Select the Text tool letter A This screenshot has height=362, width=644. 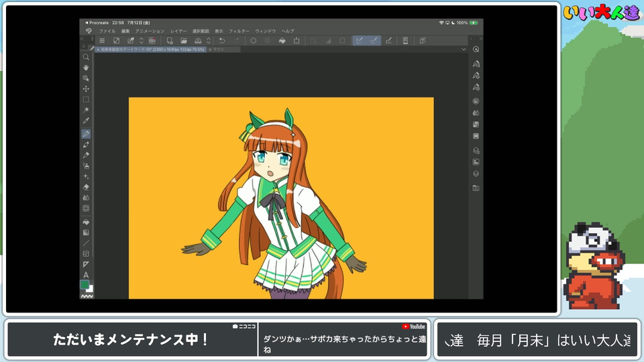tap(86, 275)
